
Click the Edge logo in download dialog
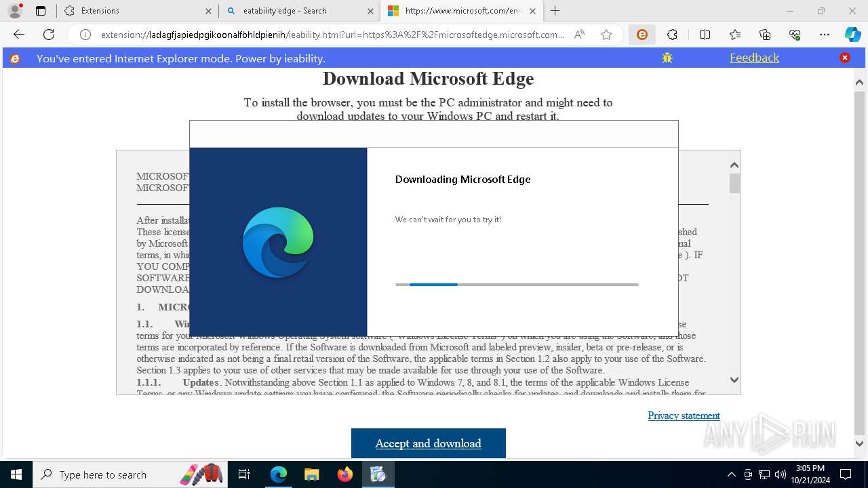tap(278, 242)
